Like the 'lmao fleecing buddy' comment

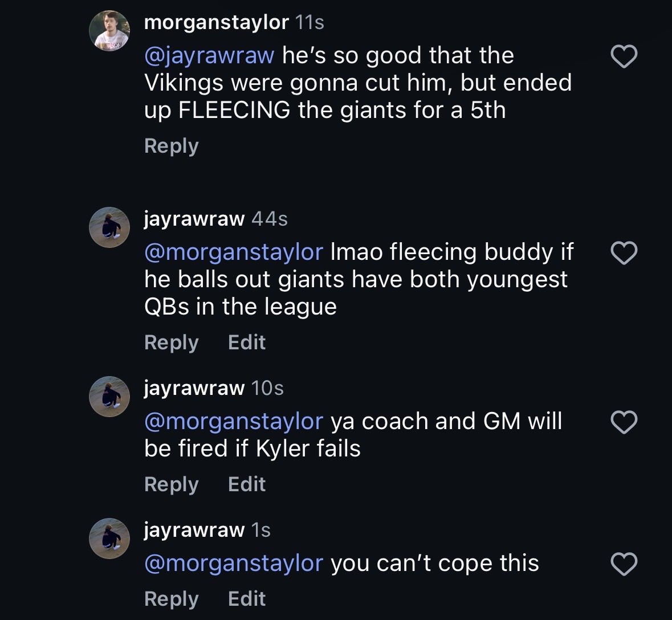(624, 253)
